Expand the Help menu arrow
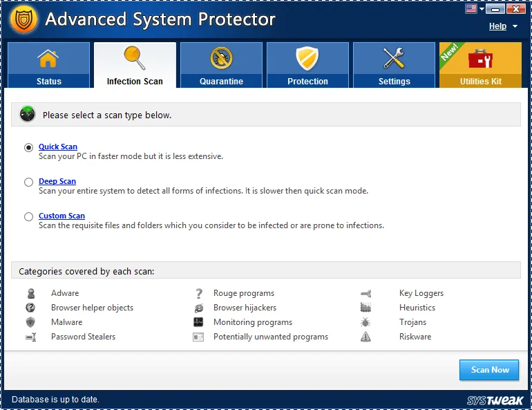The width and height of the screenshot is (532, 410). (515, 26)
